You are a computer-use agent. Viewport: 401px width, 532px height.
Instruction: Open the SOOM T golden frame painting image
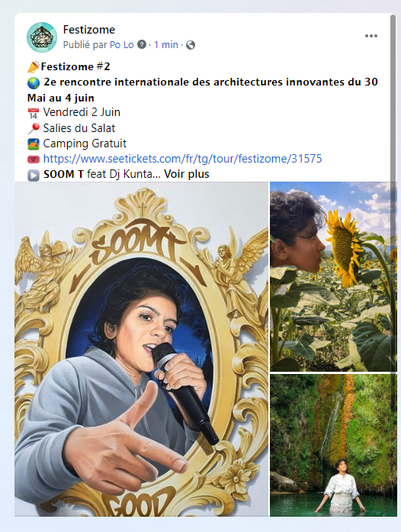[141, 349]
